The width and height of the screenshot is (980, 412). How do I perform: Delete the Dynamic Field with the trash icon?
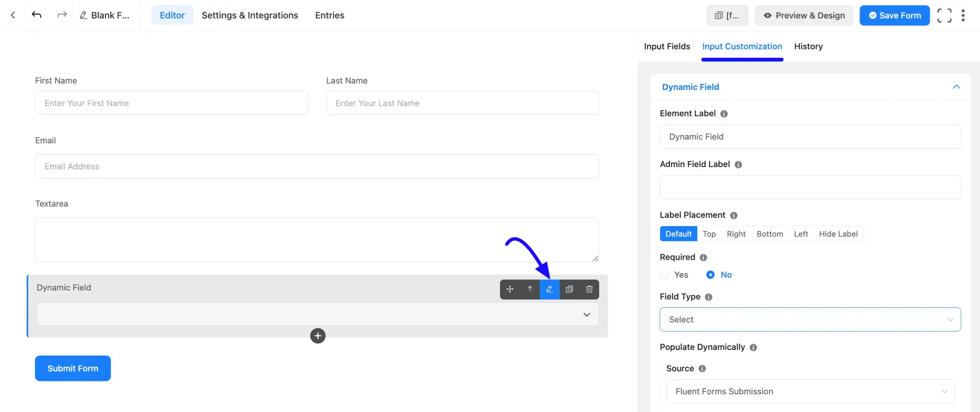(x=589, y=289)
